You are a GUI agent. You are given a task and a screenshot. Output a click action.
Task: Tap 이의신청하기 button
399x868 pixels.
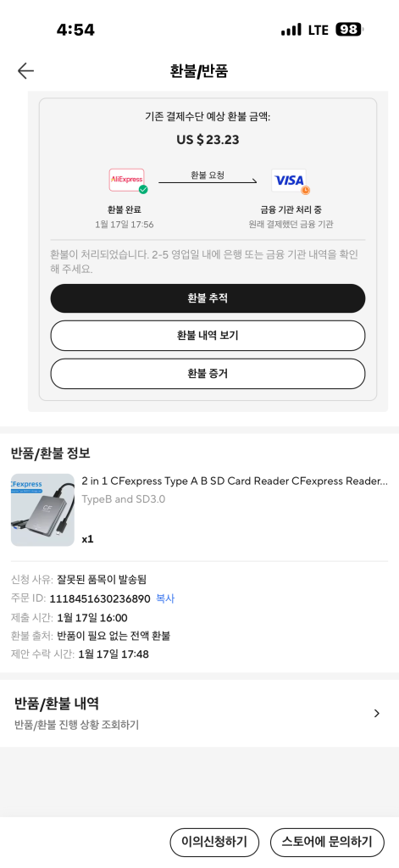(214, 843)
